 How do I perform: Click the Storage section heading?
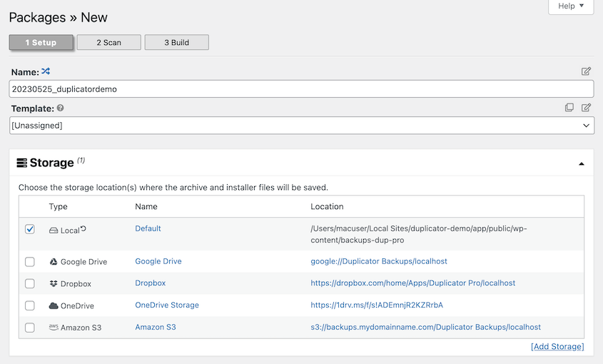click(51, 163)
